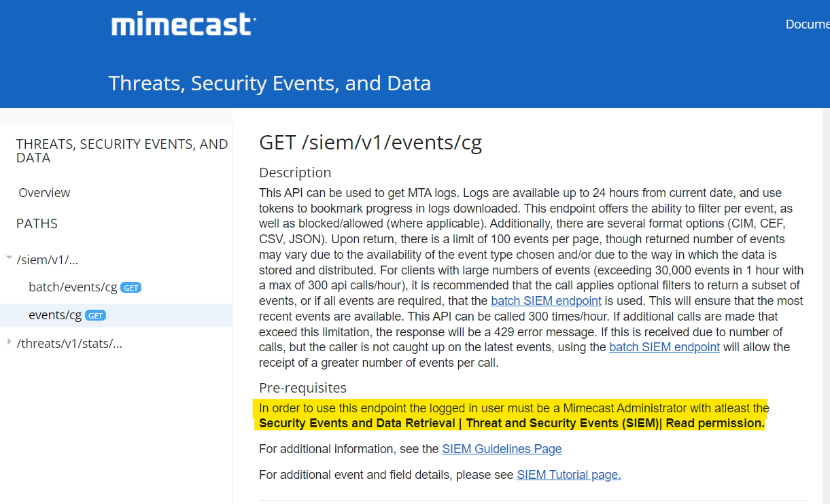The image size is (830, 504).
Task: Click GET badge next to batch/events/cg
Action: (x=131, y=288)
